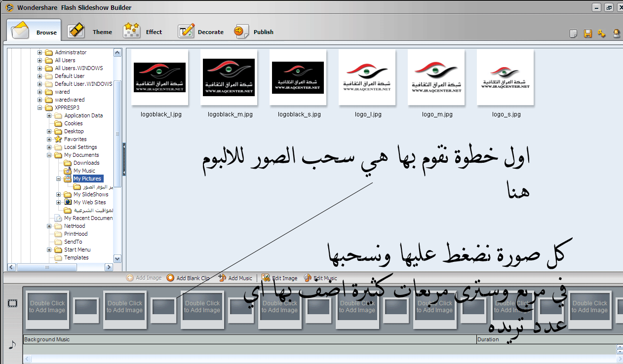Expand the All Users.WINDOWS folder node
Screen dimensions: 623x364
click(40, 68)
